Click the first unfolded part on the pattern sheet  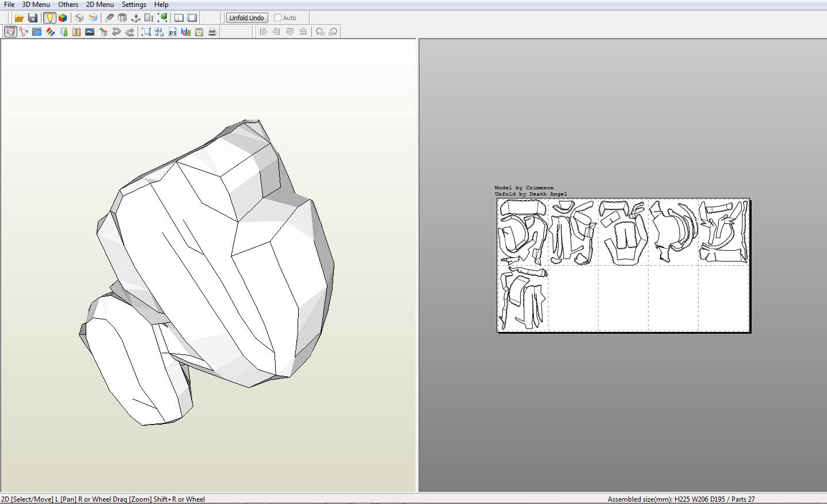pyautogui.click(x=523, y=207)
